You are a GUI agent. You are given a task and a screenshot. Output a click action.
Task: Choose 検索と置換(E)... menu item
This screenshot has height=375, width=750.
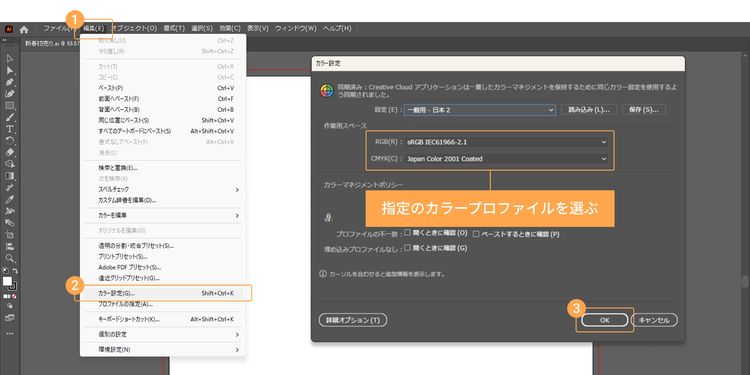[x=163, y=168]
